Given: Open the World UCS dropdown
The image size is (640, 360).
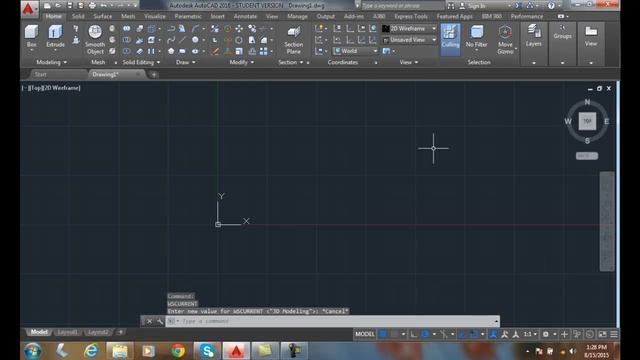Looking at the screenshot, I should (355, 51).
